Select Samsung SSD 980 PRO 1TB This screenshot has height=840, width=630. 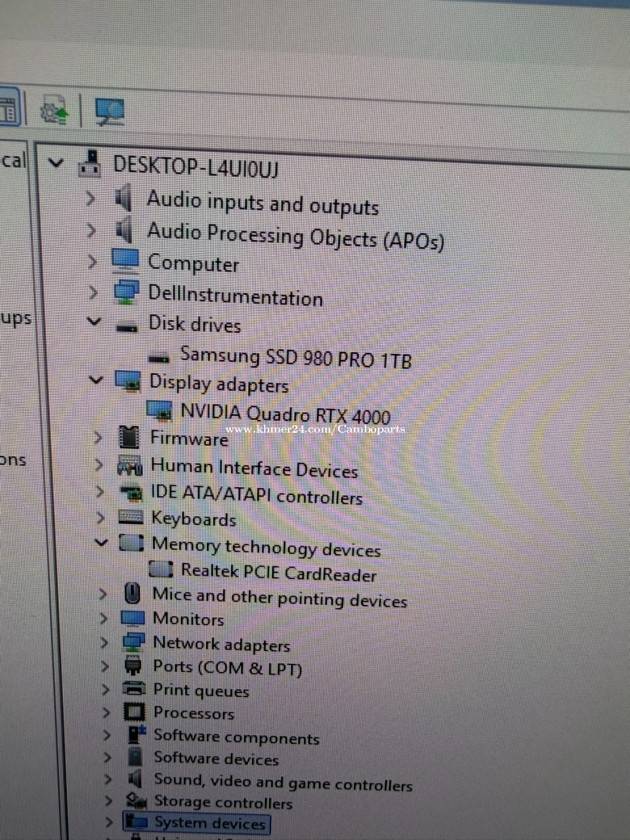[x=296, y=358]
